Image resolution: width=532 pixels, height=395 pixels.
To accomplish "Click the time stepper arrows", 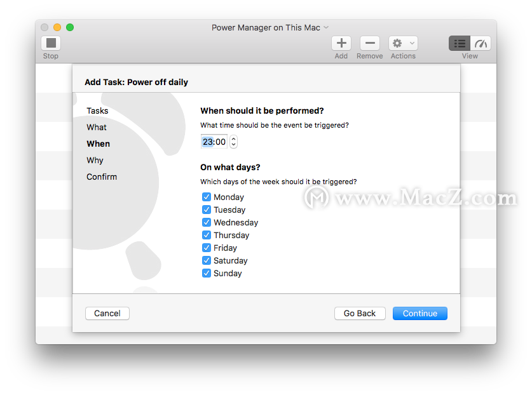I will tap(233, 142).
